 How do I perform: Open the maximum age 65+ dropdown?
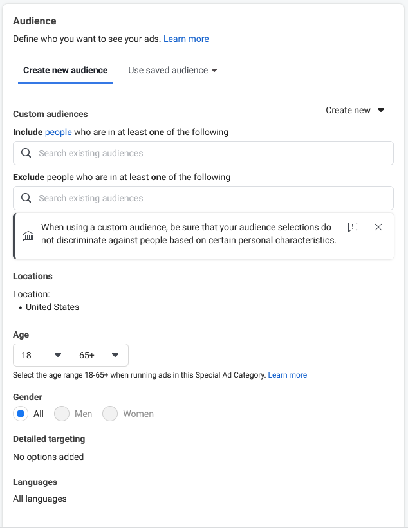click(100, 355)
